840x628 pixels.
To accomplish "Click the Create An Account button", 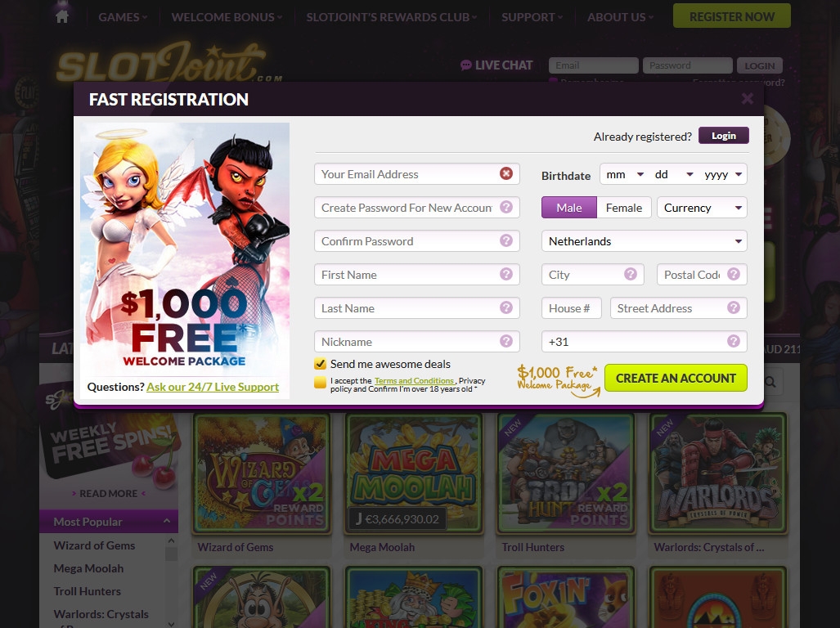I will pyautogui.click(x=676, y=378).
